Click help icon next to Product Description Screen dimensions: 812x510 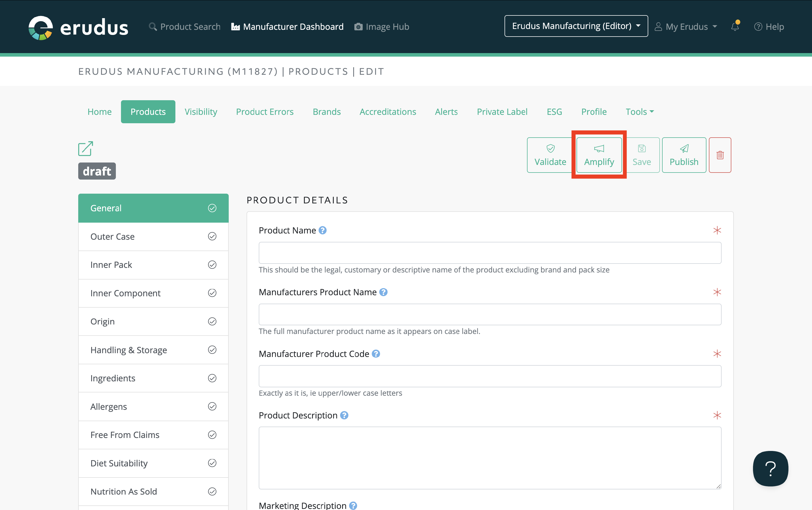tap(344, 415)
